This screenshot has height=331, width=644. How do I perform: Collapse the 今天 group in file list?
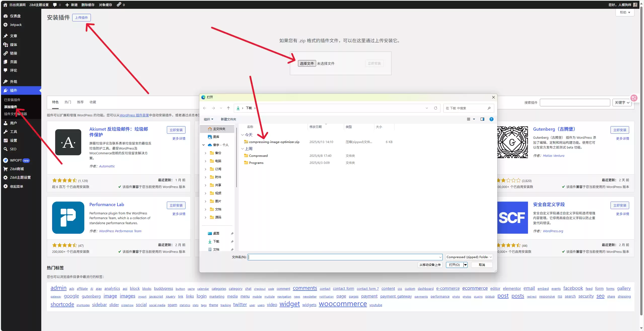pos(242,135)
